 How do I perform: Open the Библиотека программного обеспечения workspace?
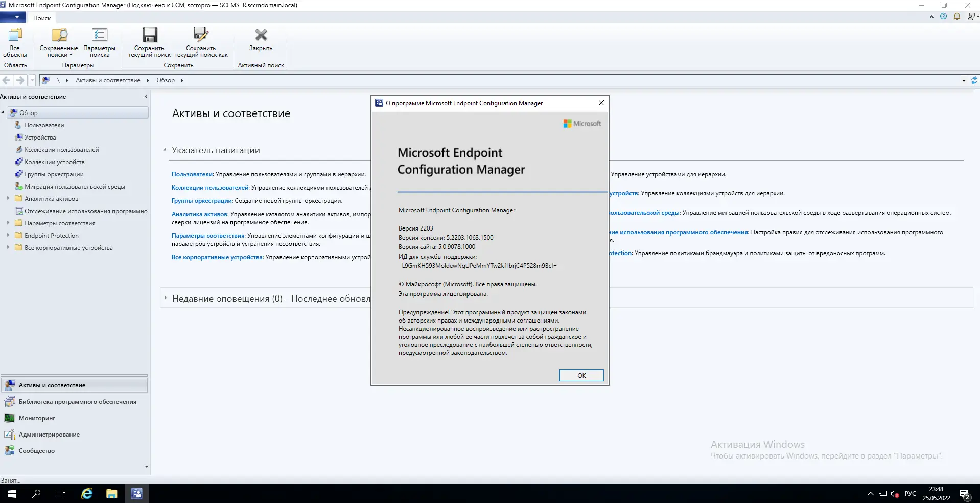coord(75,402)
